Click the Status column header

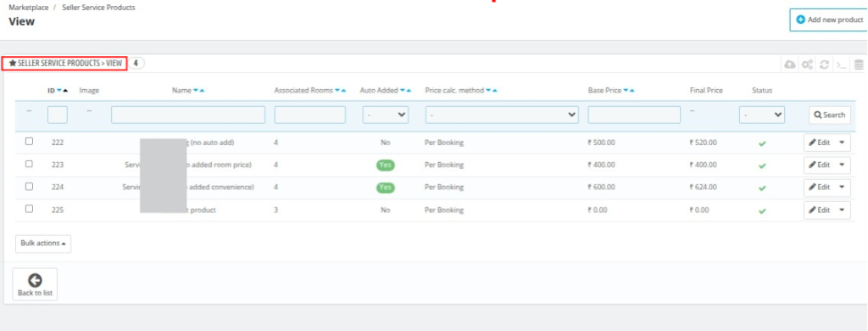(762, 90)
